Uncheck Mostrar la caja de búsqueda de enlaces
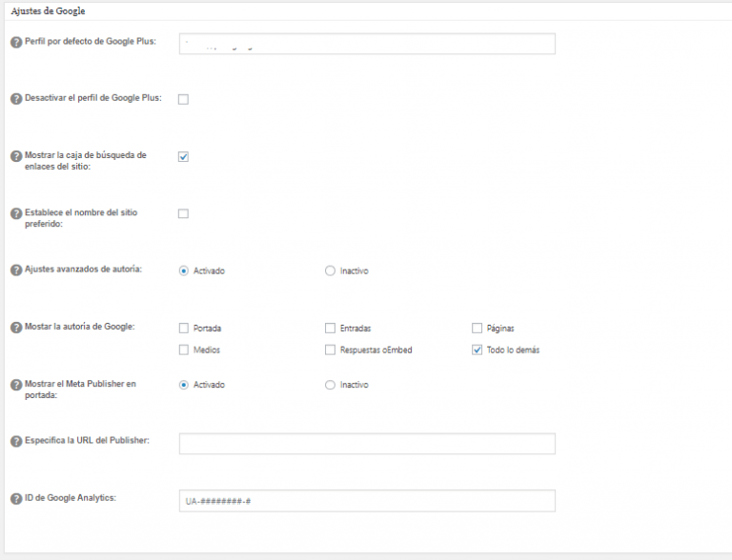The height and width of the screenshot is (560, 732). (183, 157)
